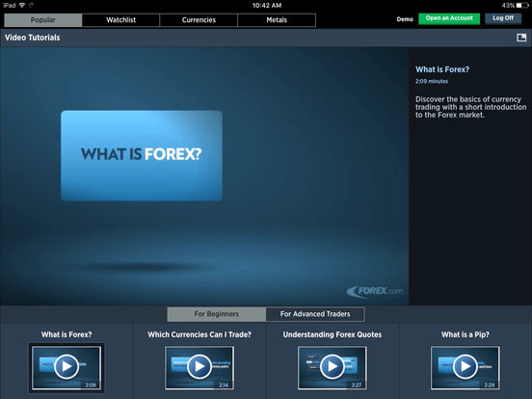This screenshot has width=532, height=399.
Task: Click the main WHAT IS FOREX? video player
Action: coord(204,175)
